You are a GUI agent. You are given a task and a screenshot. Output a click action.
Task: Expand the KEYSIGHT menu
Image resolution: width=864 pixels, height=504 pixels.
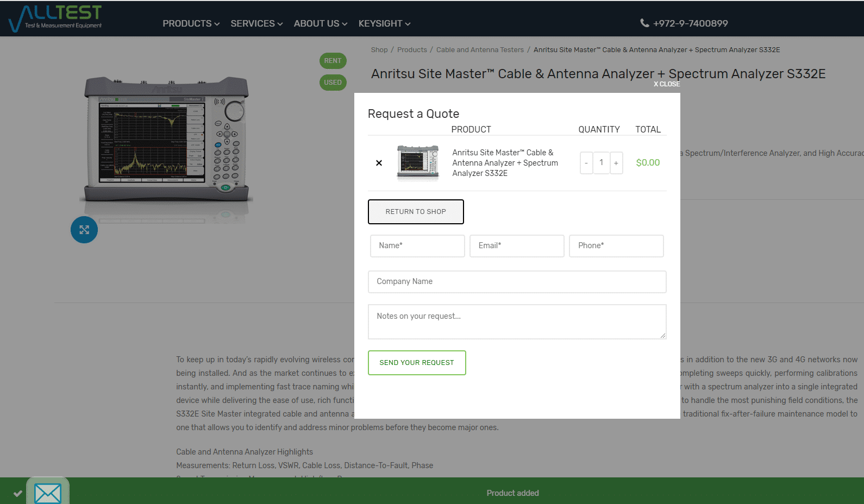[x=384, y=23]
